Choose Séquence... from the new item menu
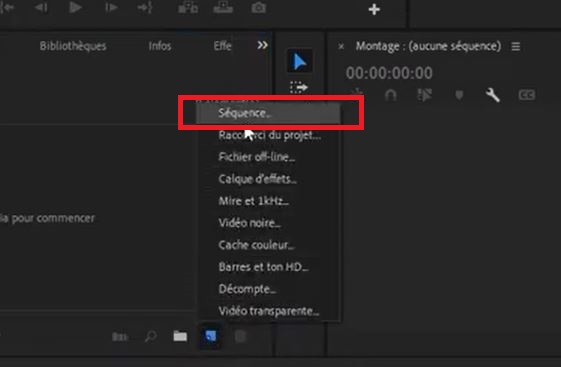 click(268, 113)
